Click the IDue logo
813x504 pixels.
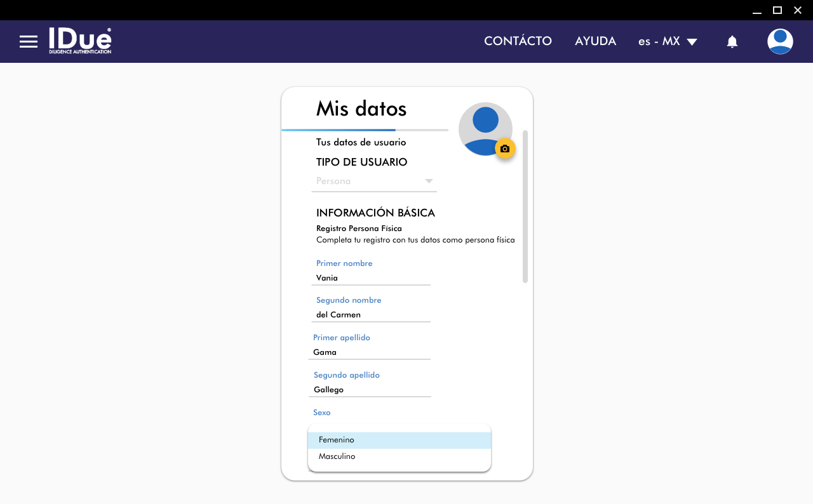point(80,41)
